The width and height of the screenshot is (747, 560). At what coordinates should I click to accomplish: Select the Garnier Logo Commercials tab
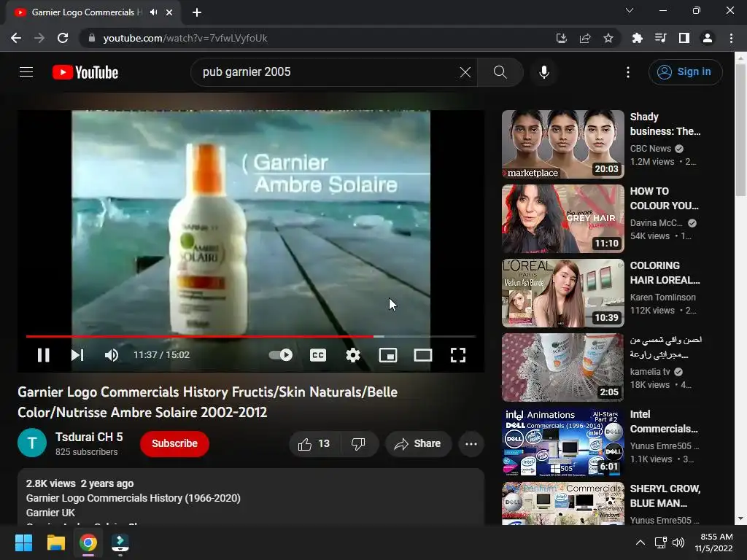point(93,12)
